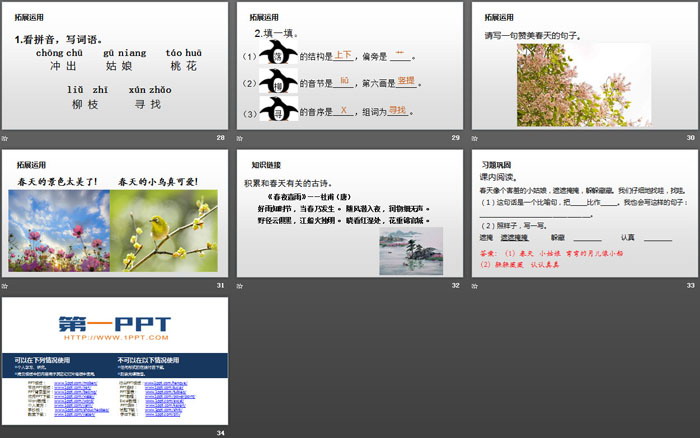Click the 习题巩固 heading on slide 33

pos(500,165)
